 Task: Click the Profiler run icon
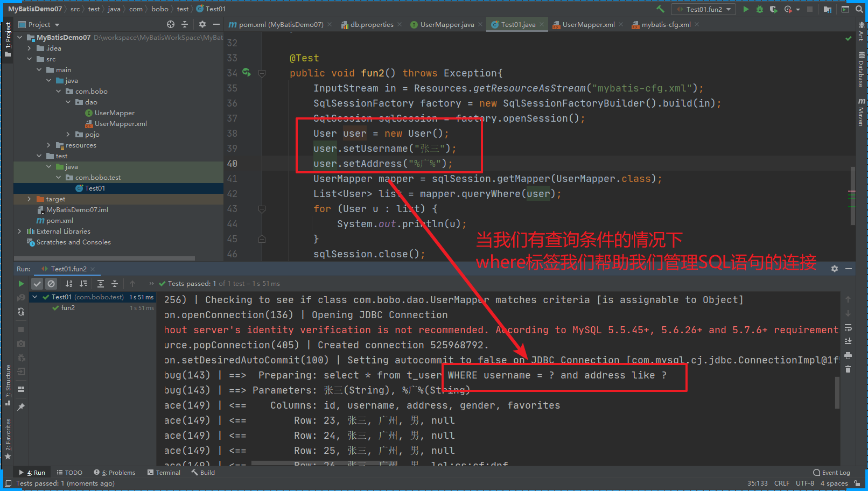pos(788,9)
